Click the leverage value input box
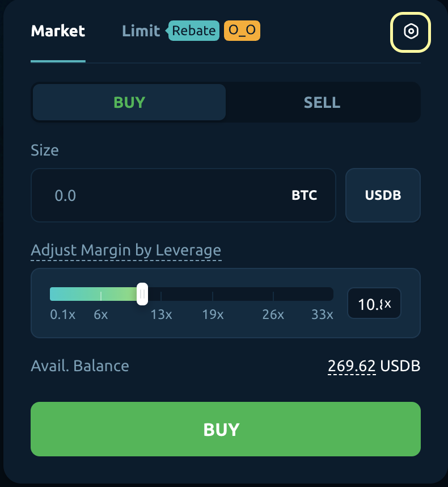This screenshot has height=487, width=448. click(x=374, y=304)
